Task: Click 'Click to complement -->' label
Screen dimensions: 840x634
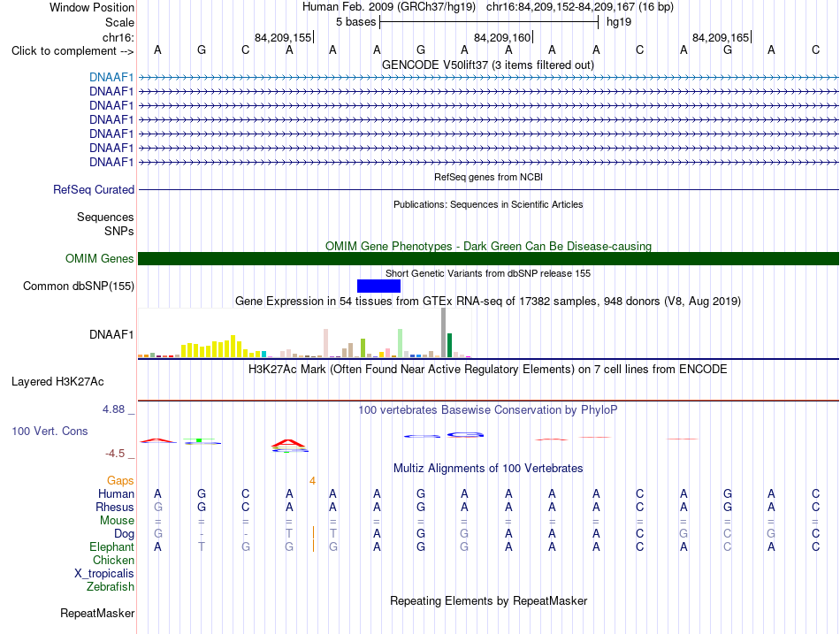Action: [x=73, y=51]
